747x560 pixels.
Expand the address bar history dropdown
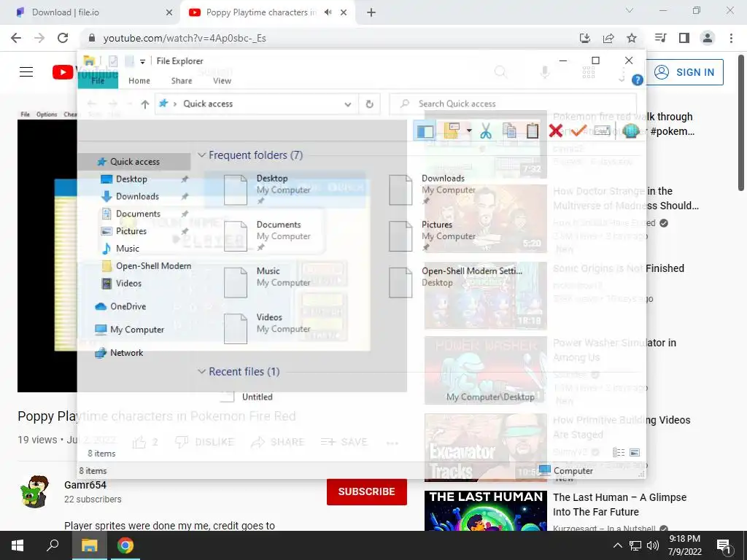(x=348, y=104)
